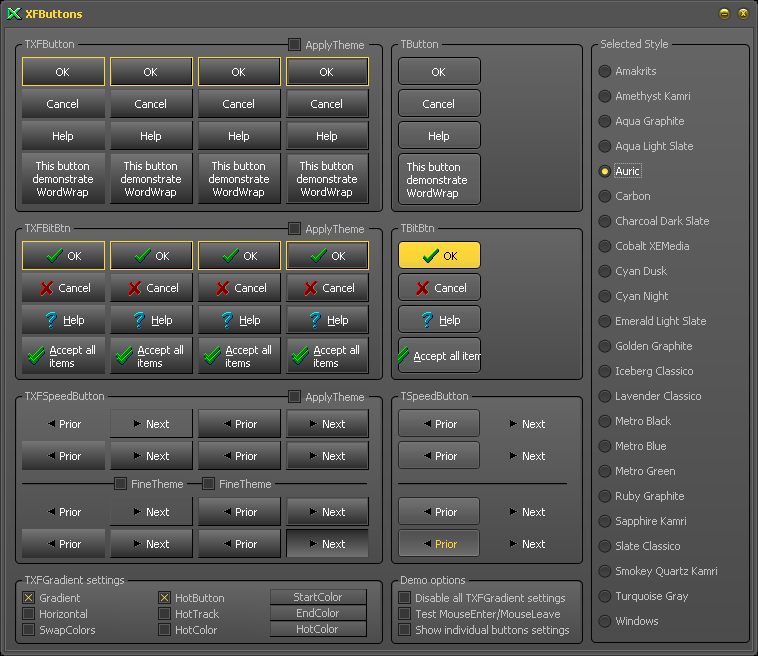Click the XFButtons app icon in title bar
The image size is (758, 656).
coord(13,14)
